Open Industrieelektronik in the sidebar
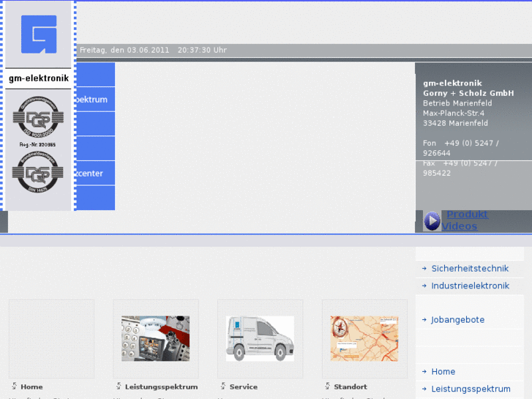 tap(470, 286)
